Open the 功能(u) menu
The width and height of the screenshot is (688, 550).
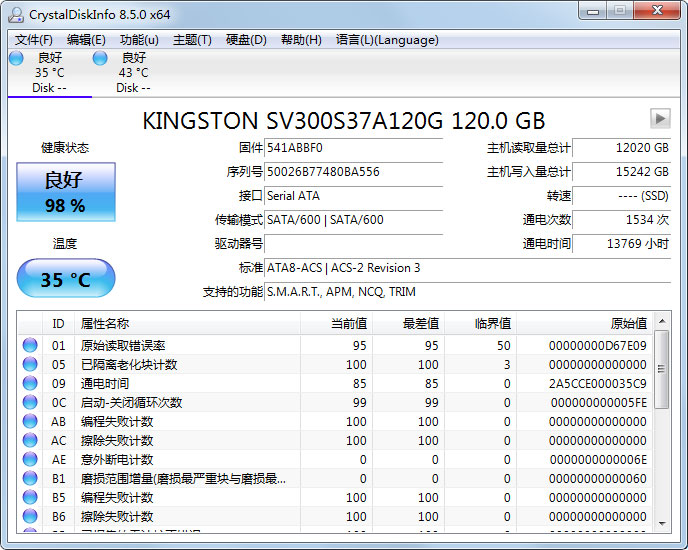139,40
